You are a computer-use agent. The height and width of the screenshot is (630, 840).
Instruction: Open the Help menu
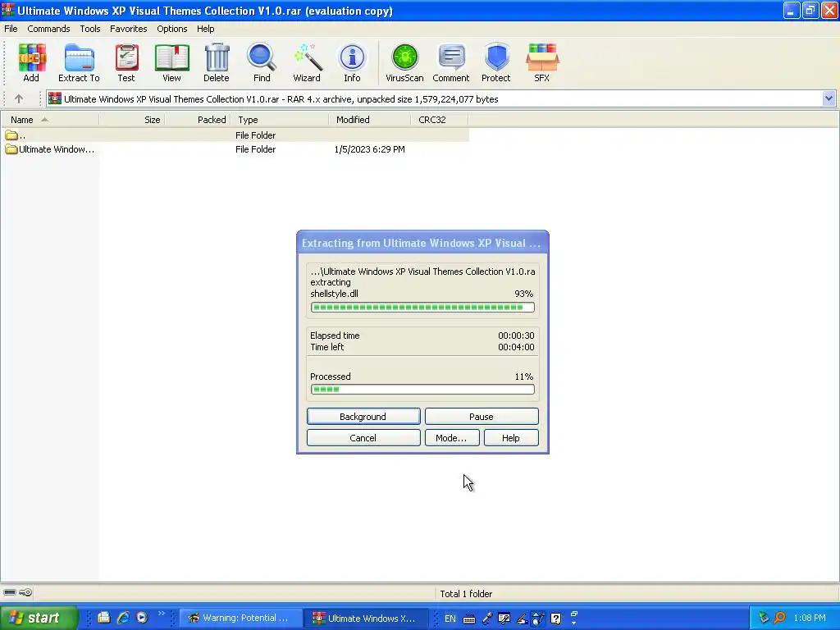point(205,29)
